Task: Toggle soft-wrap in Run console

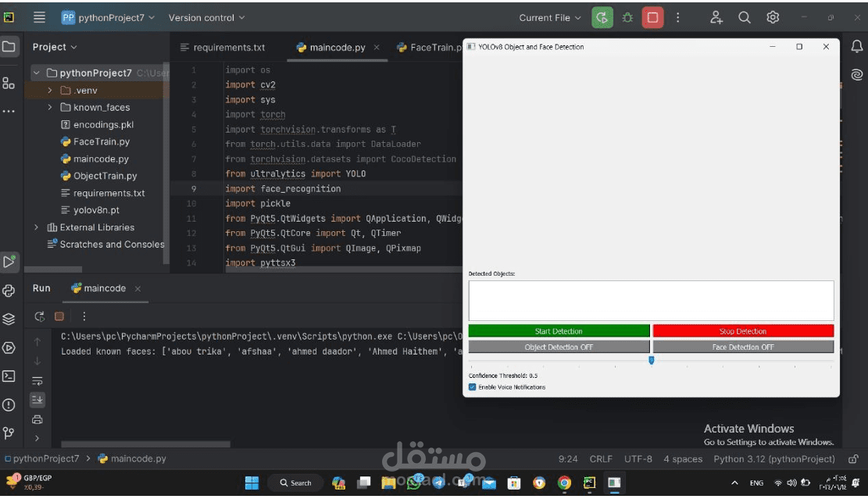Action: point(37,380)
